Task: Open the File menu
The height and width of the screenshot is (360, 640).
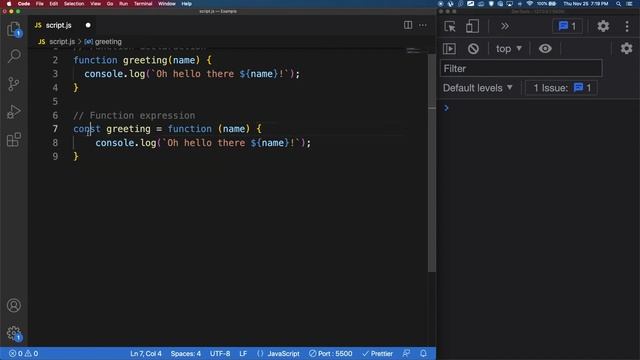Action: click(40, 4)
